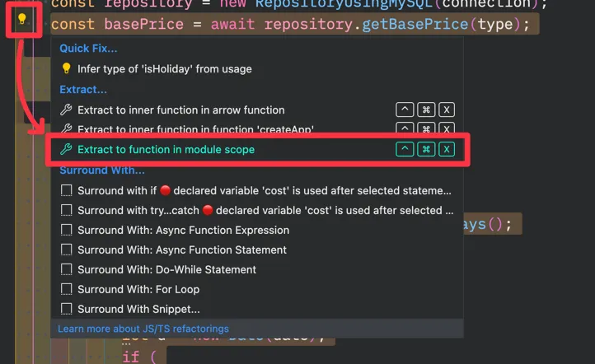Click wrench icon beside Extract to module scope

pyautogui.click(x=67, y=150)
